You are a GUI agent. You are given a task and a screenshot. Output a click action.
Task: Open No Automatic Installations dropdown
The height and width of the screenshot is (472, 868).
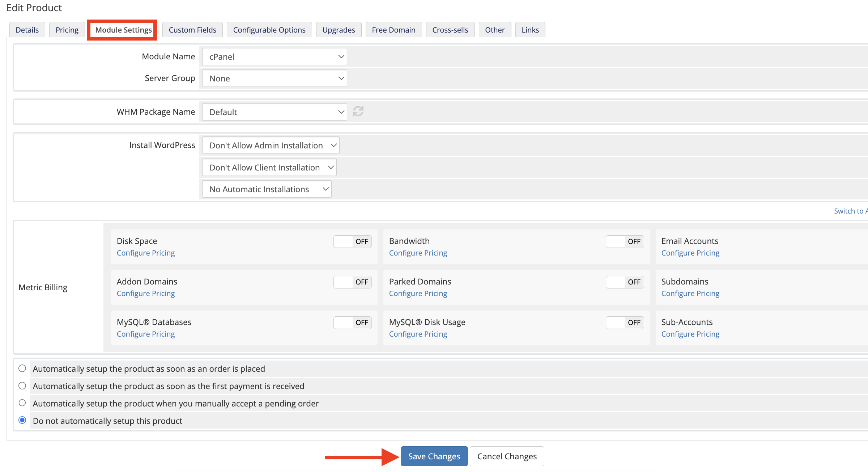pyautogui.click(x=267, y=189)
